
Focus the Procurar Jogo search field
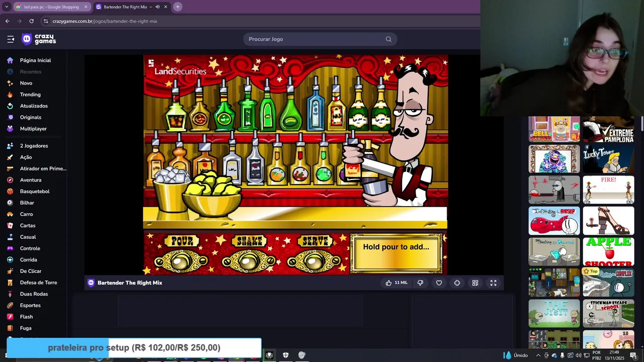[320, 39]
